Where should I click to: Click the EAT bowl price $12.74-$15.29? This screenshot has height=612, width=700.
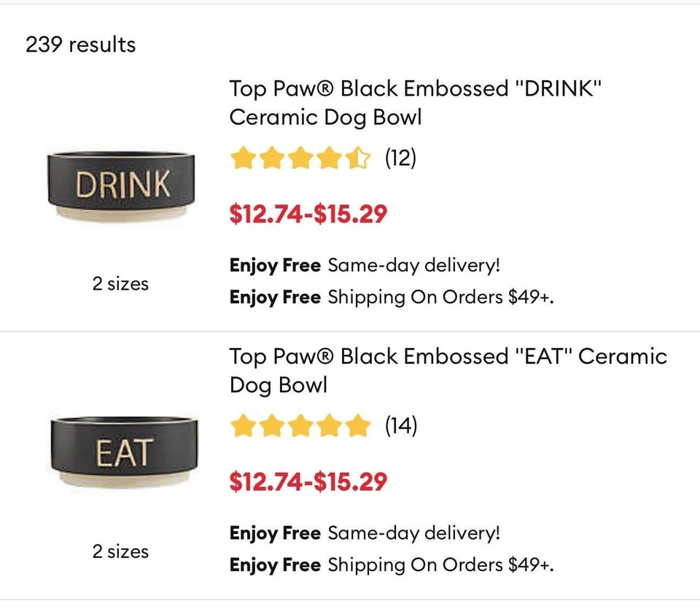point(308,482)
